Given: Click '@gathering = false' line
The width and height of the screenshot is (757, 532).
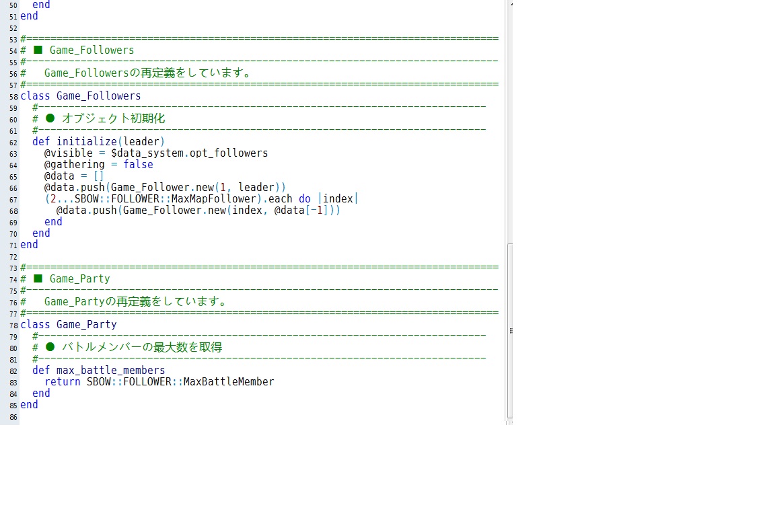Looking at the screenshot, I should tap(98, 165).
